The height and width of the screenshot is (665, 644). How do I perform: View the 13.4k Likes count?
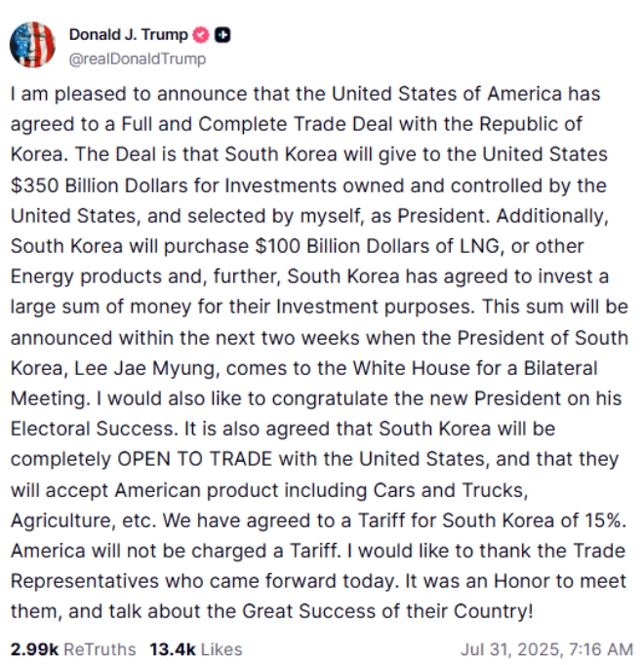[172, 648]
